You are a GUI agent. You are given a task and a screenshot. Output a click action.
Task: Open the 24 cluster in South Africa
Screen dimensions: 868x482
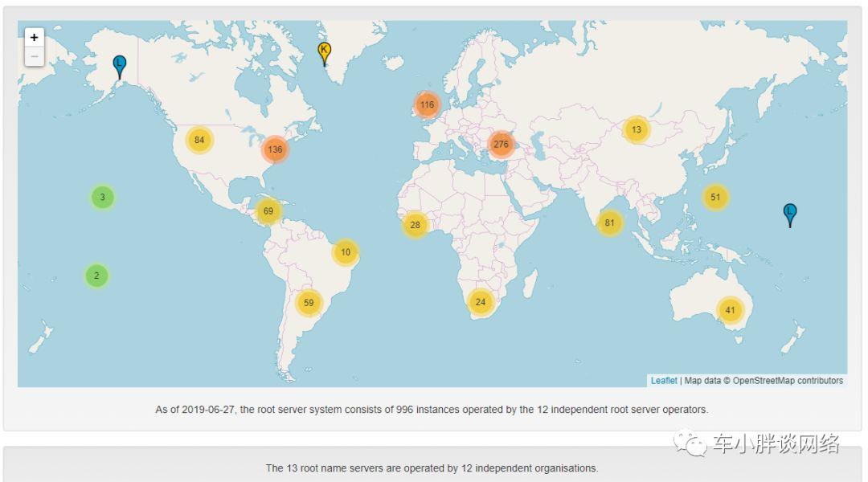tap(481, 302)
